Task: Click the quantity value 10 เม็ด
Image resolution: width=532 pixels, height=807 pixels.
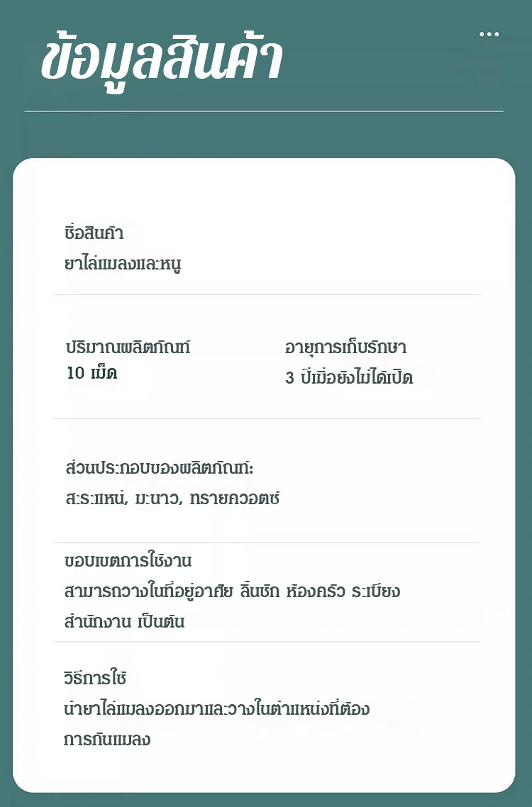Action: [92, 372]
